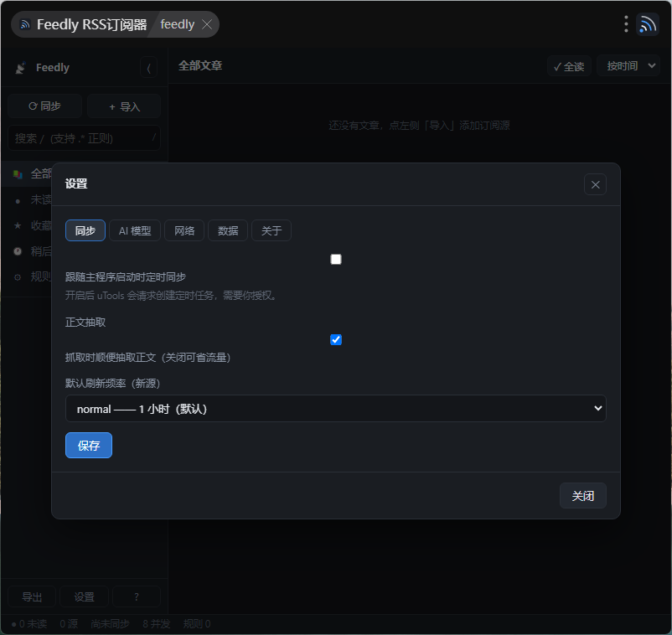Click the 设置 button at sidebar bottom
The image size is (672, 635).
tap(84, 596)
